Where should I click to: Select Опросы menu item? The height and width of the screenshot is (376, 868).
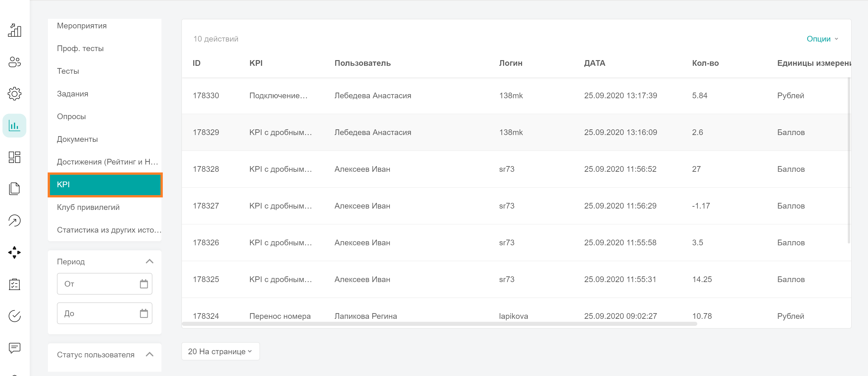coord(71,116)
